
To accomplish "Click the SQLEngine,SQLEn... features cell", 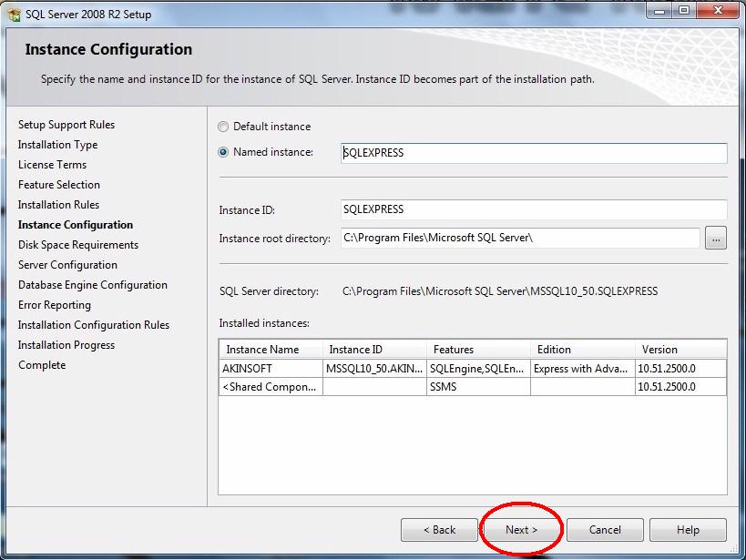I will (x=478, y=369).
